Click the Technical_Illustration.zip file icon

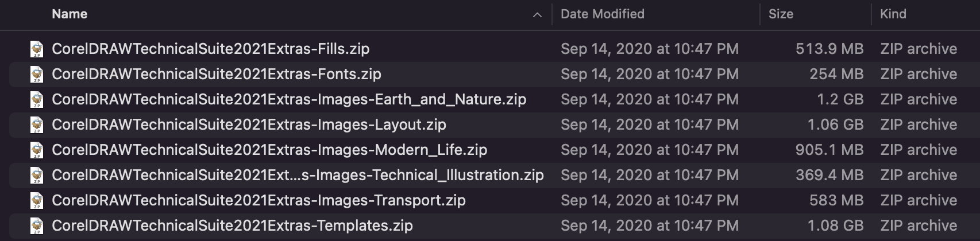(x=37, y=176)
